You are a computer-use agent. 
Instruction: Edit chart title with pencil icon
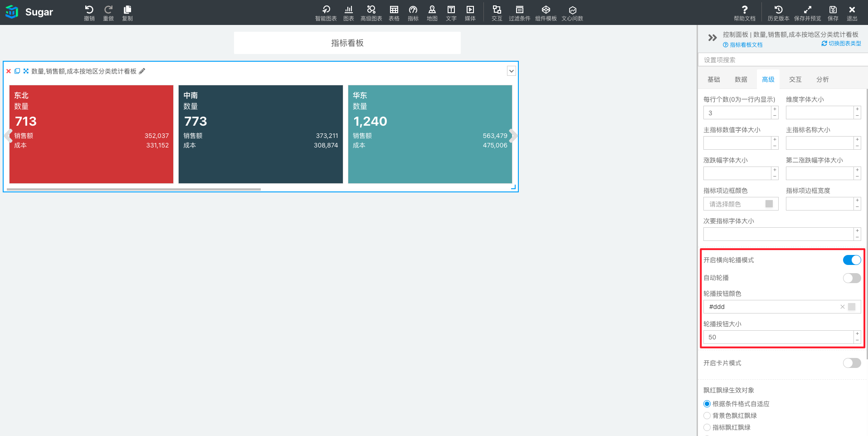point(142,71)
